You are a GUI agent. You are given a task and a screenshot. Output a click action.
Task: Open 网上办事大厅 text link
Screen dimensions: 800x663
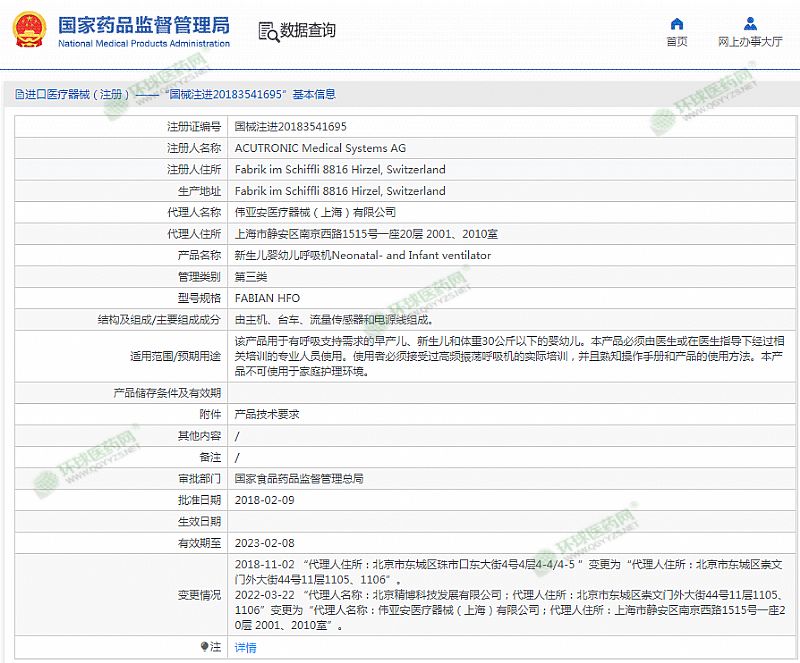750,42
